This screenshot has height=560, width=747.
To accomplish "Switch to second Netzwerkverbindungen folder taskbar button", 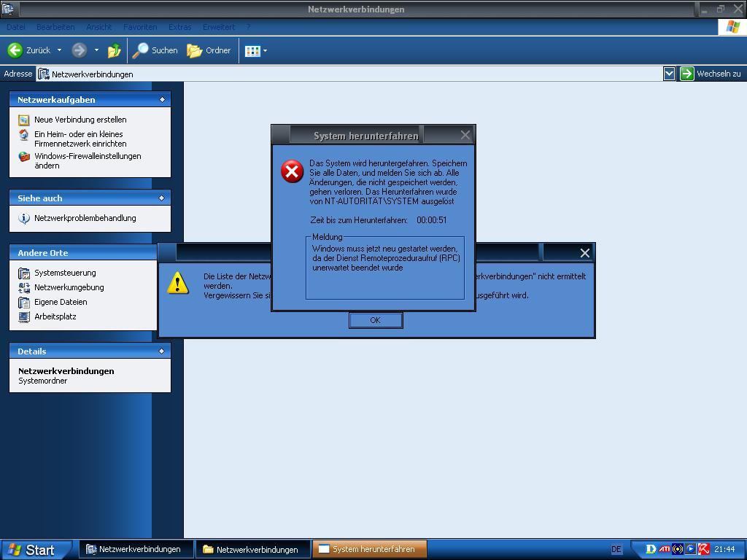I will pos(252,549).
